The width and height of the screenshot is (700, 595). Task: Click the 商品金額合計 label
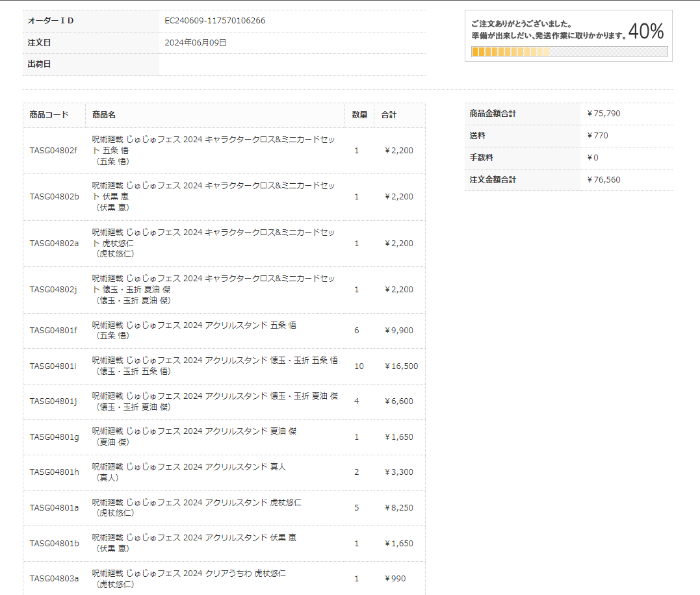[x=493, y=114]
